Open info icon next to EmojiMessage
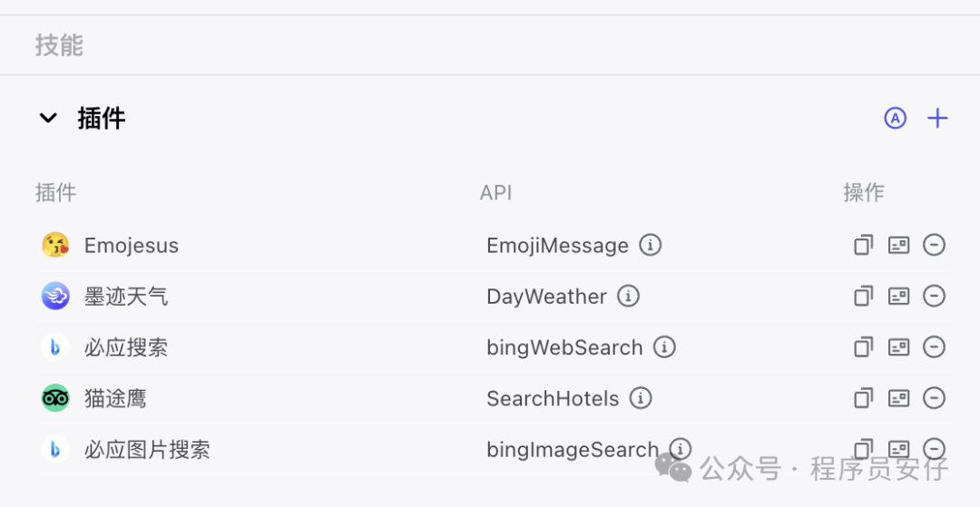980x507 pixels. pyautogui.click(x=650, y=245)
